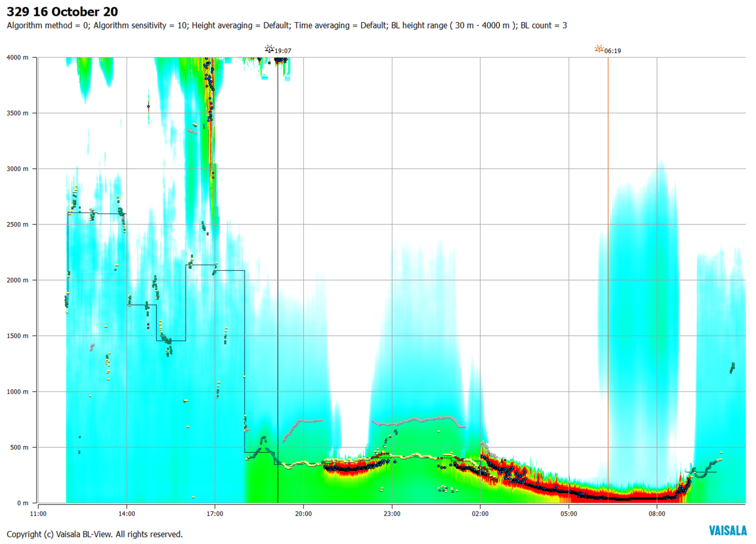
Task: Click the 2500 m height axis label
Action: (x=17, y=225)
